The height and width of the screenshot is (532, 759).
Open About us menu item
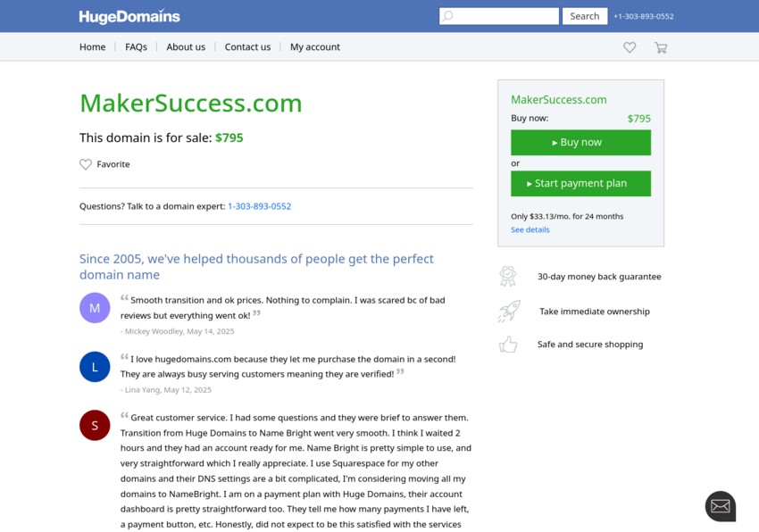186,47
